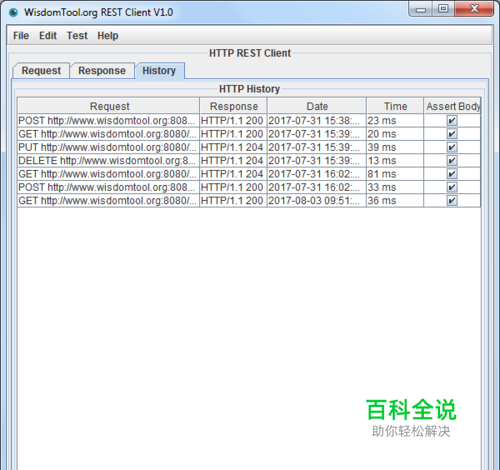Click the 13 ms time cell
The image size is (500, 470).
coord(395,161)
